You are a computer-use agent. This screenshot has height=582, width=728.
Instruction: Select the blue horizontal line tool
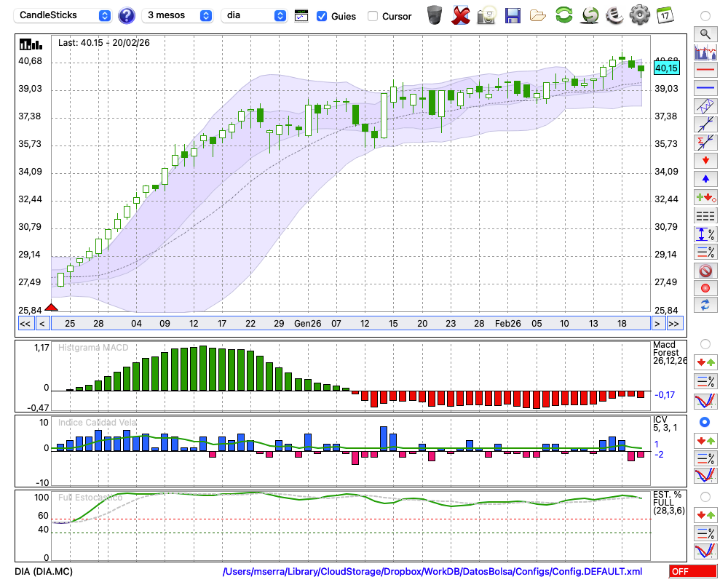705,88
